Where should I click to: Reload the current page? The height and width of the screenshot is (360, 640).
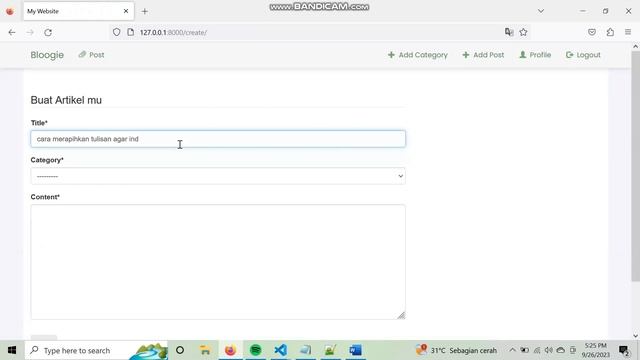pyautogui.click(x=48, y=32)
